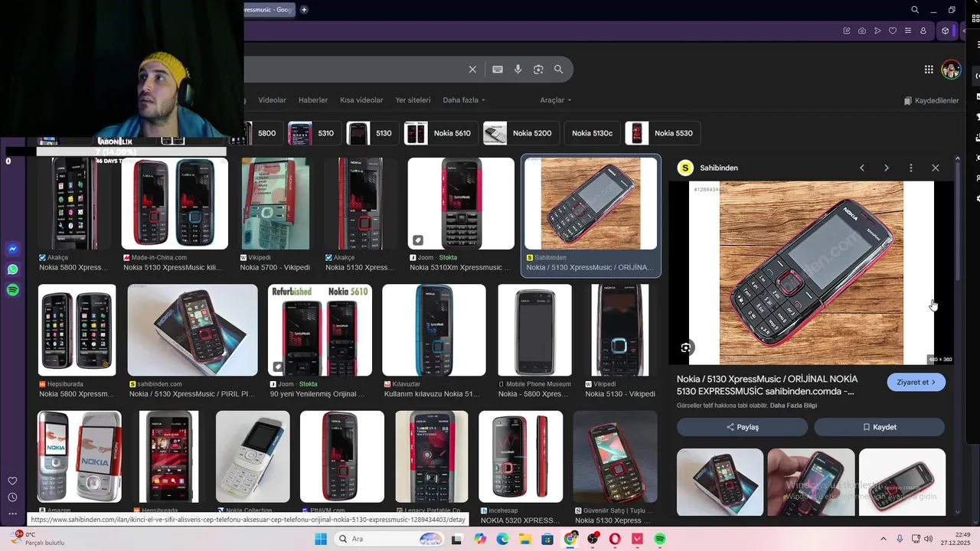Viewport: 980px width, 551px height.
Task: Open Made-in-China Nokia 5130 XpressMusic result
Action: (x=175, y=214)
